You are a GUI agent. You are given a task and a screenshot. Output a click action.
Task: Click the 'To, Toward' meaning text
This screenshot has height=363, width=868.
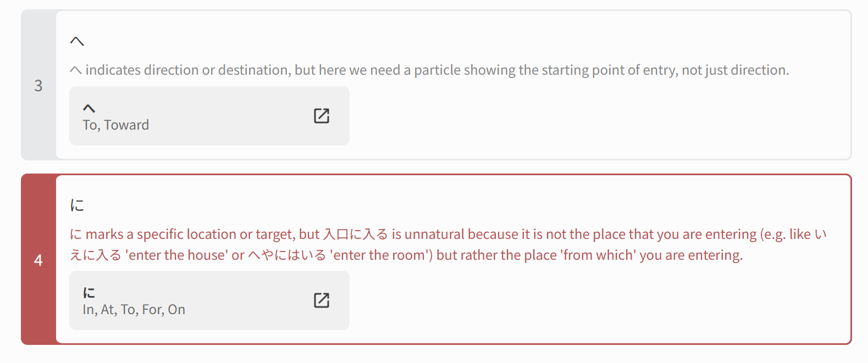[x=116, y=125]
